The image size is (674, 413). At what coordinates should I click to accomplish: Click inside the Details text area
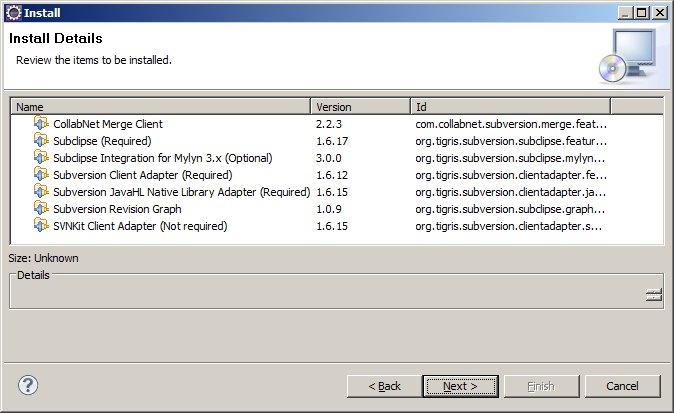tap(320, 293)
